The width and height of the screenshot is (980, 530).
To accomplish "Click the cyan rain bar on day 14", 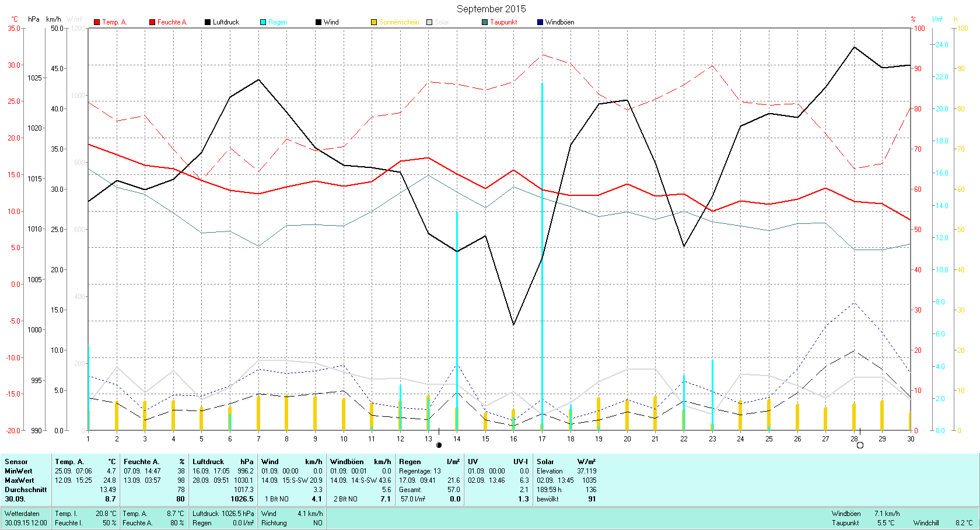I will (x=457, y=321).
